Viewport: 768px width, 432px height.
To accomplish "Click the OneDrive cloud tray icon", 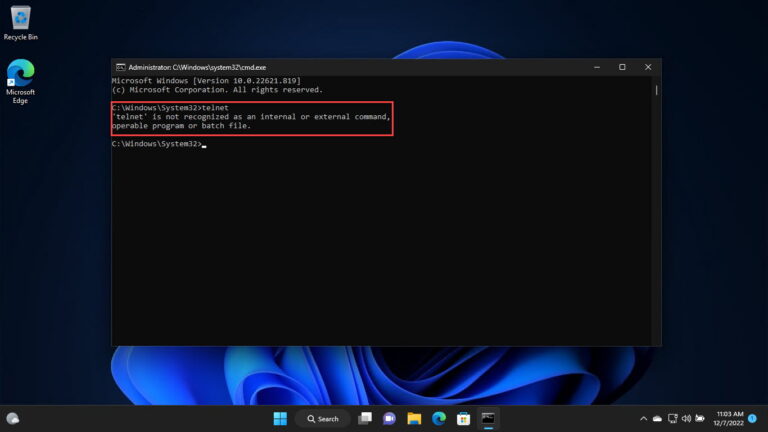I will [x=657, y=418].
